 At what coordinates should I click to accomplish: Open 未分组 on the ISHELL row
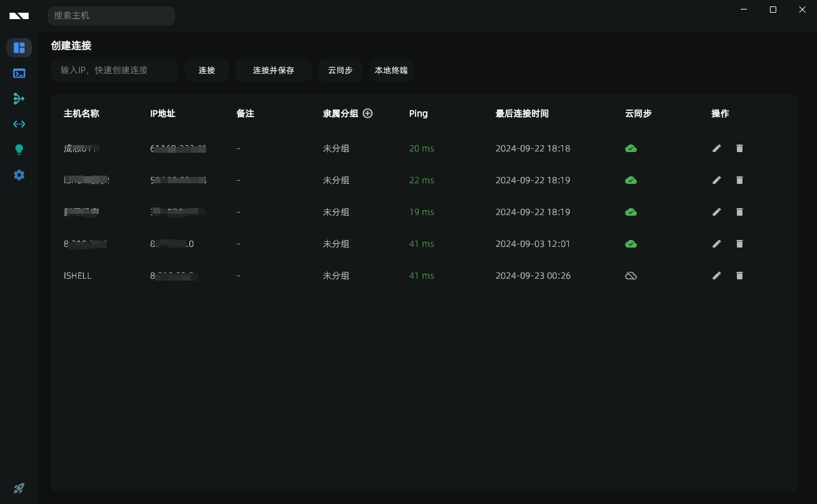(336, 276)
